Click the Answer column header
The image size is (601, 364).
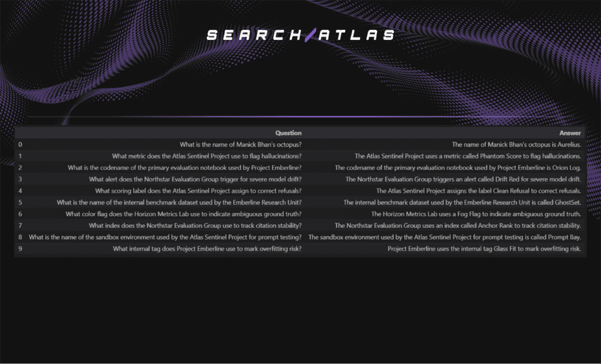pos(570,133)
